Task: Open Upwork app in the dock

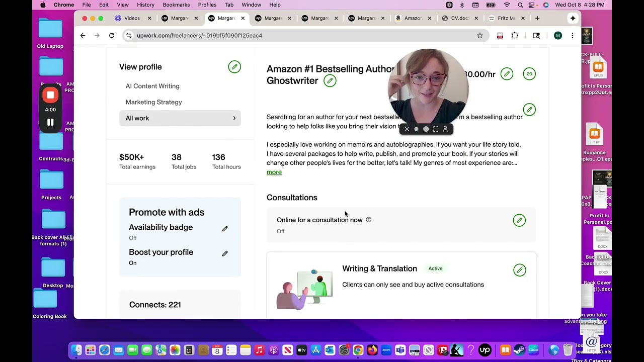Action: point(485,350)
